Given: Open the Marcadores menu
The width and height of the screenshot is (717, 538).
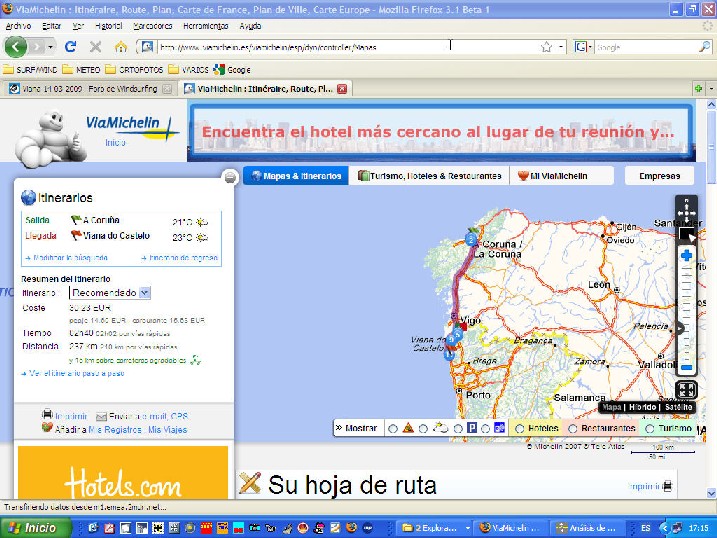Looking at the screenshot, I should pyautogui.click(x=153, y=26).
